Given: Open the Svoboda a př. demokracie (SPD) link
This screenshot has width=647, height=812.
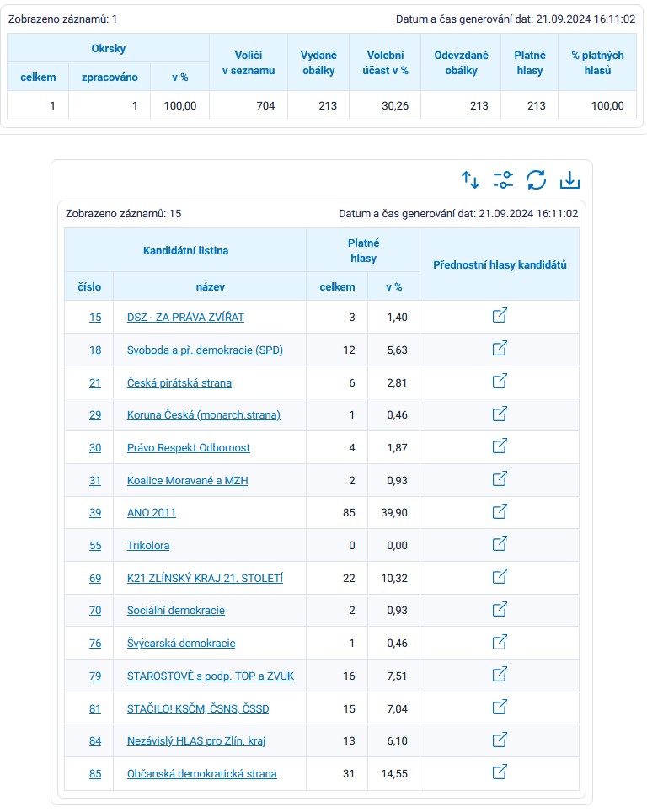Looking at the screenshot, I should coord(205,350).
